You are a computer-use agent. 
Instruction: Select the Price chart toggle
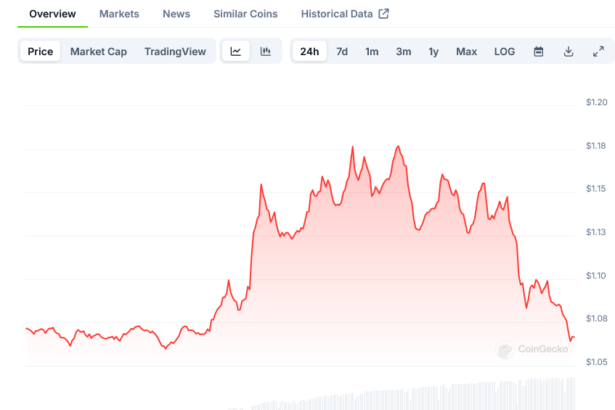(41, 51)
